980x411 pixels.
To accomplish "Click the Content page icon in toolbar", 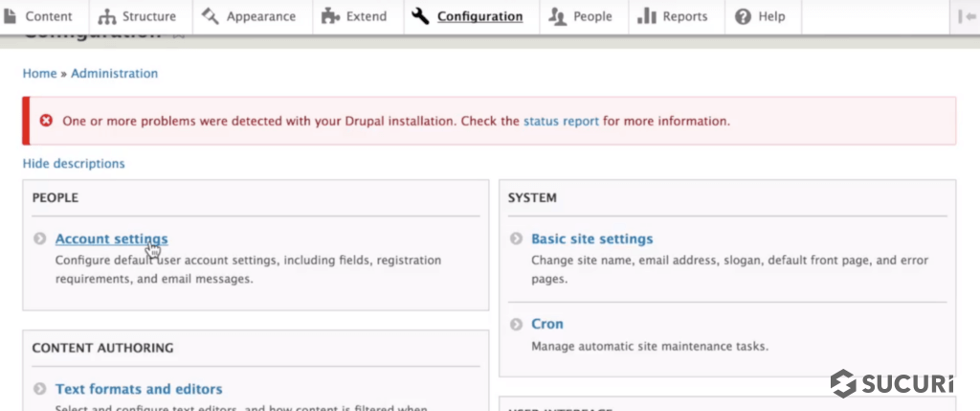I will (11, 16).
